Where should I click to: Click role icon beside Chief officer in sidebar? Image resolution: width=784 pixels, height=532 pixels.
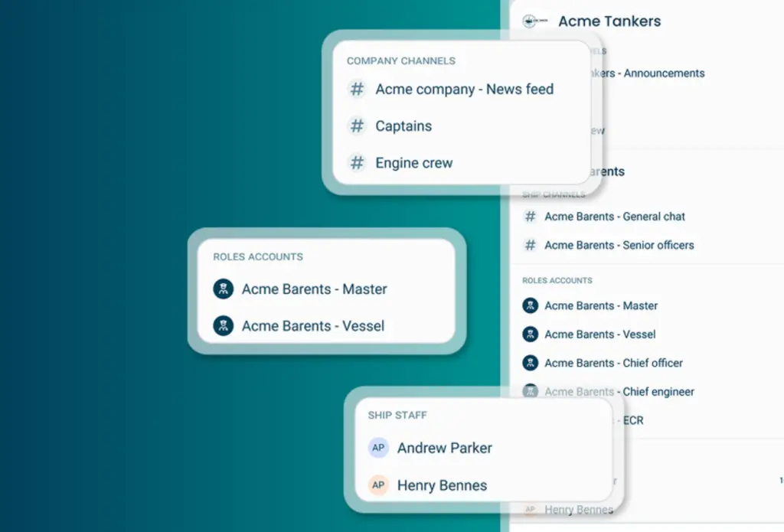point(530,363)
